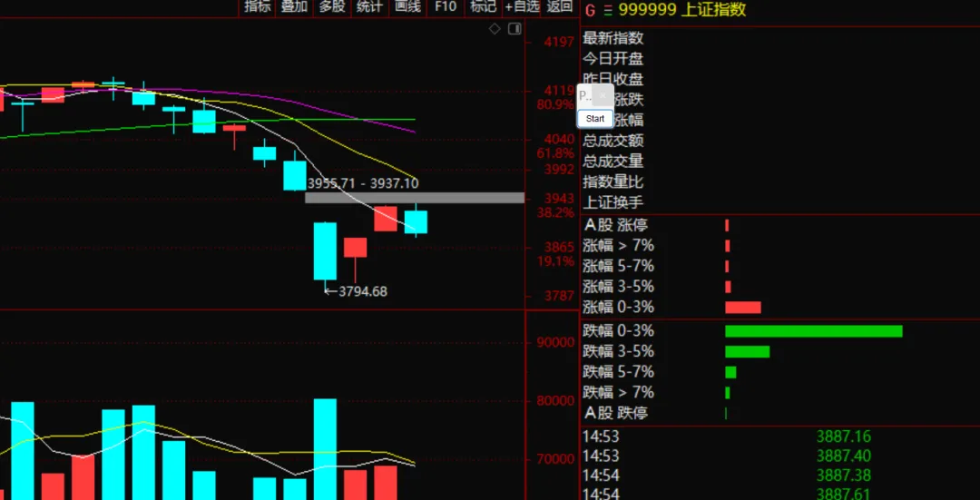
Task: Click the 跌幅 0-3% label
Action: tap(618, 331)
